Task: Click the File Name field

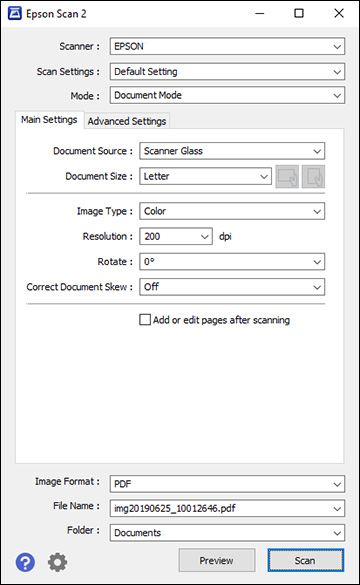Action: pyautogui.click(x=227, y=508)
